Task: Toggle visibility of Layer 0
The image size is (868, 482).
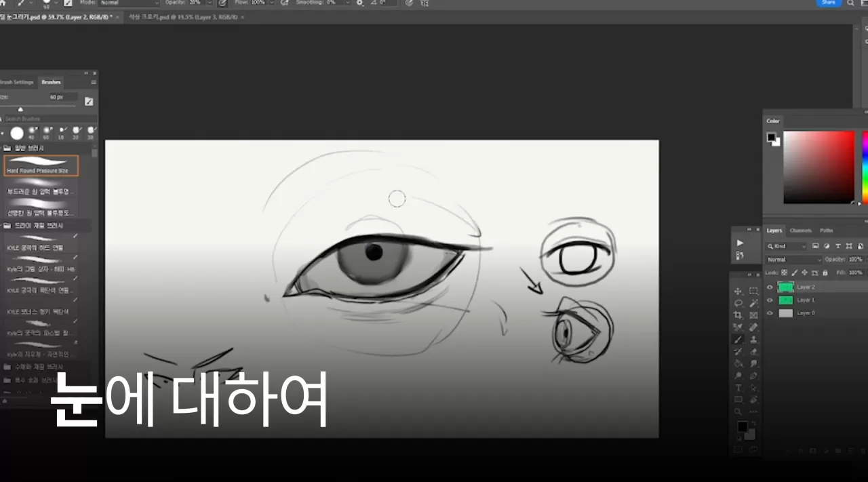Action: tap(770, 313)
